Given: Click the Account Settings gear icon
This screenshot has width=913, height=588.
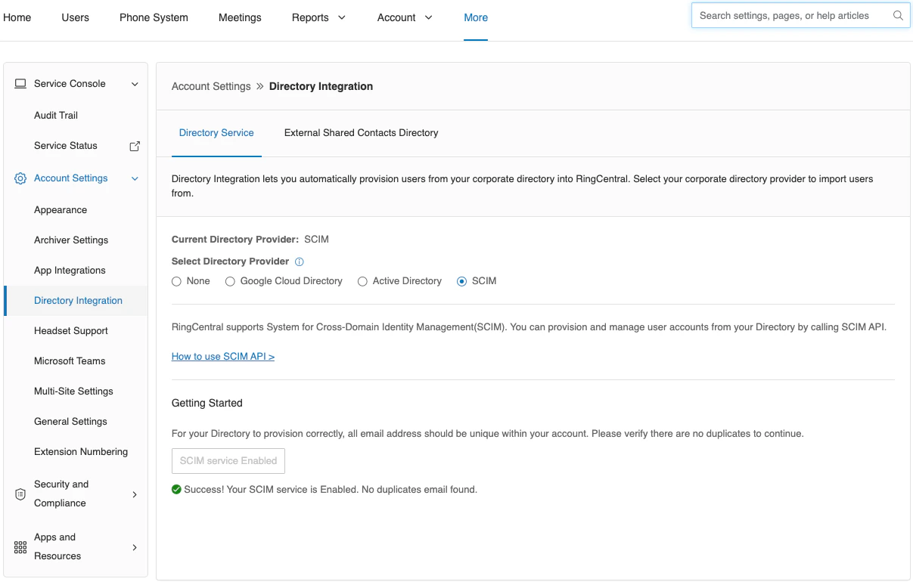Looking at the screenshot, I should tap(20, 178).
